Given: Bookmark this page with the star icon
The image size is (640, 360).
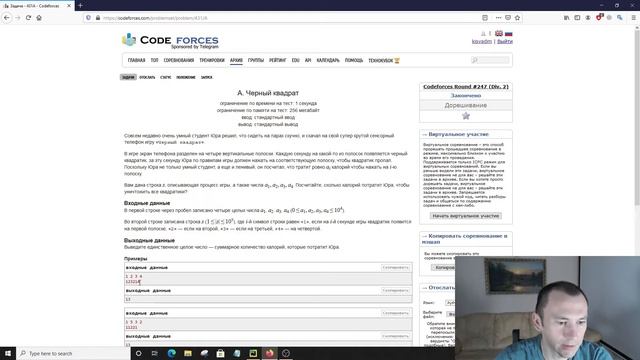Looking at the screenshot, I should pyautogui.click(x=517, y=18).
